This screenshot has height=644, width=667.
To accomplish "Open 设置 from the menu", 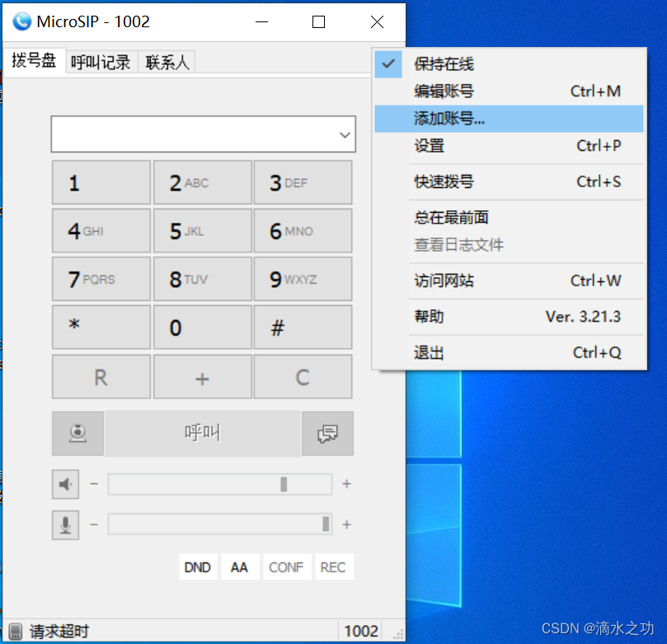I will coord(509,146).
